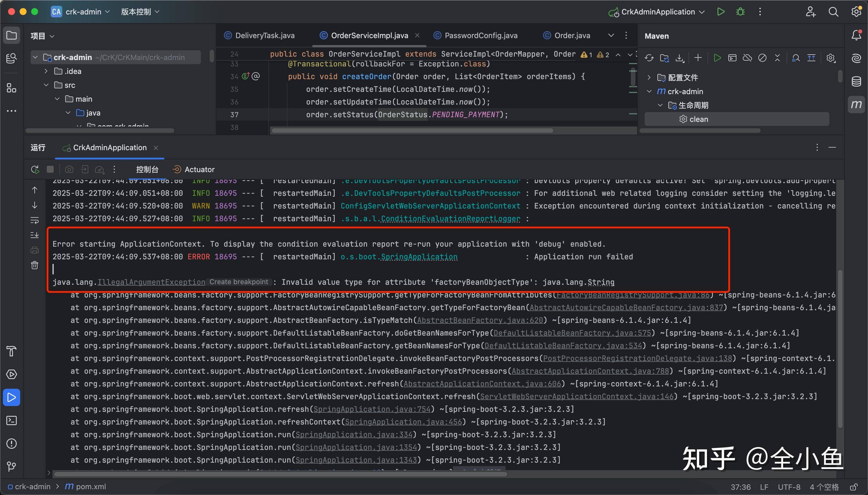Image resolution: width=868 pixels, height=495 pixels.
Task: Collapse the main folder in tree
Action: [57, 99]
